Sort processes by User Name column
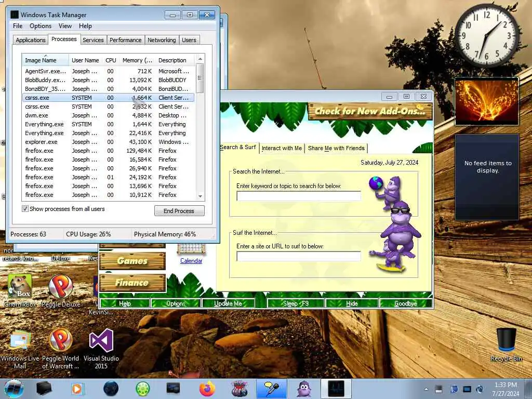The image size is (532, 399). coord(86,60)
